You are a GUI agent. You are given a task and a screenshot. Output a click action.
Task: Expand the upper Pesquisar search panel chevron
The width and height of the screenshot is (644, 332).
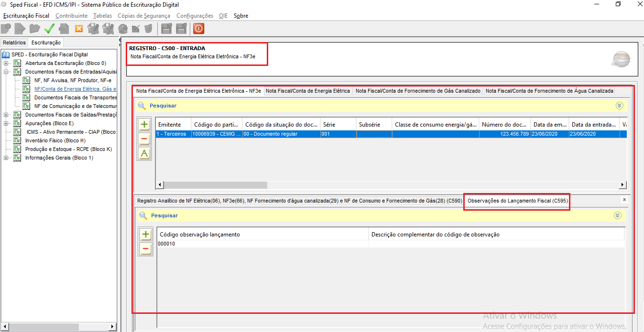620,106
